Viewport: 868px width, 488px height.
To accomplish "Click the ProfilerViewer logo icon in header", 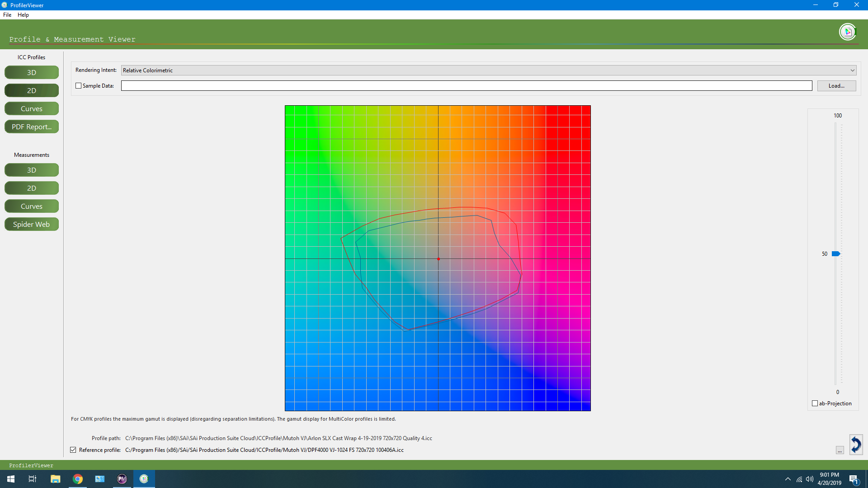I will click(x=848, y=32).
